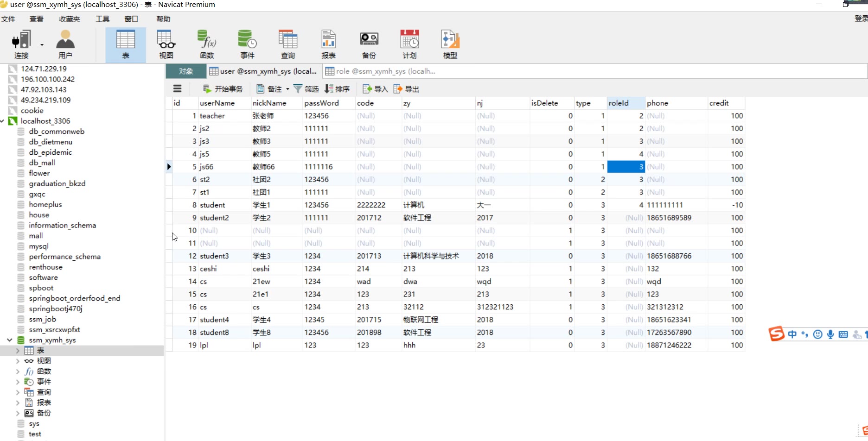Collapse the ssm_xymh_sys database tree
The height and width of the screenshot is (441, 868).
[x=10, y=340]
